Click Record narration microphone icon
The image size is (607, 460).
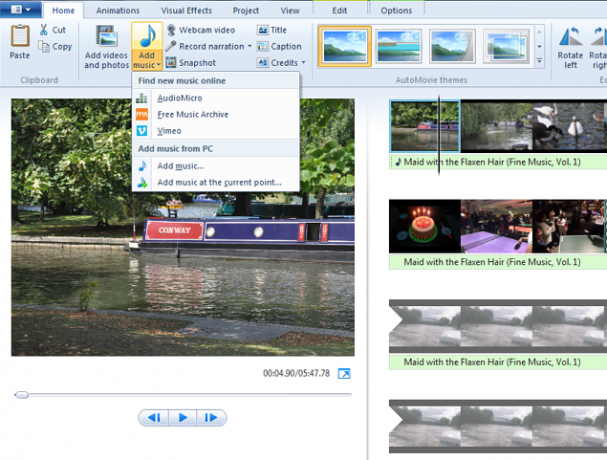(171, 46)
